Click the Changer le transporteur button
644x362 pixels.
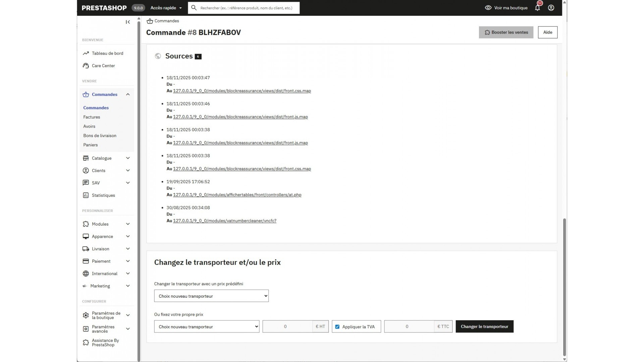tap(484, 327)
